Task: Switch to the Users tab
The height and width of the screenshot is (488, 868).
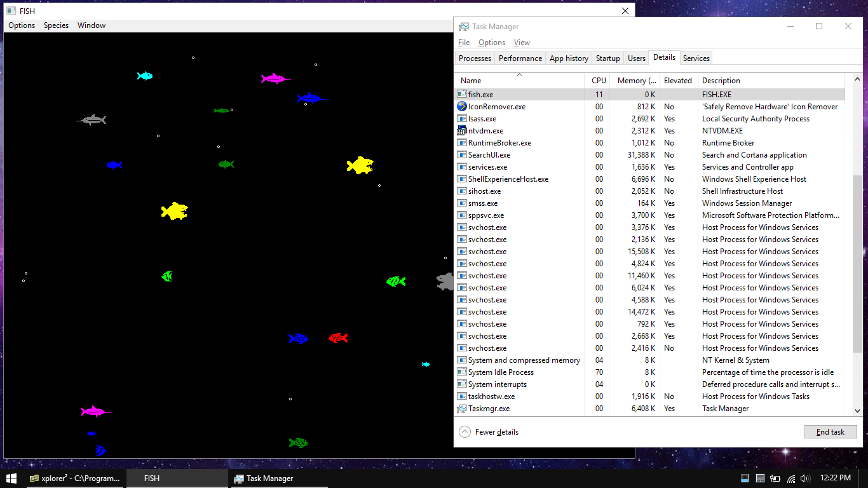Action: pyautogui.click(x=637, y=58)
